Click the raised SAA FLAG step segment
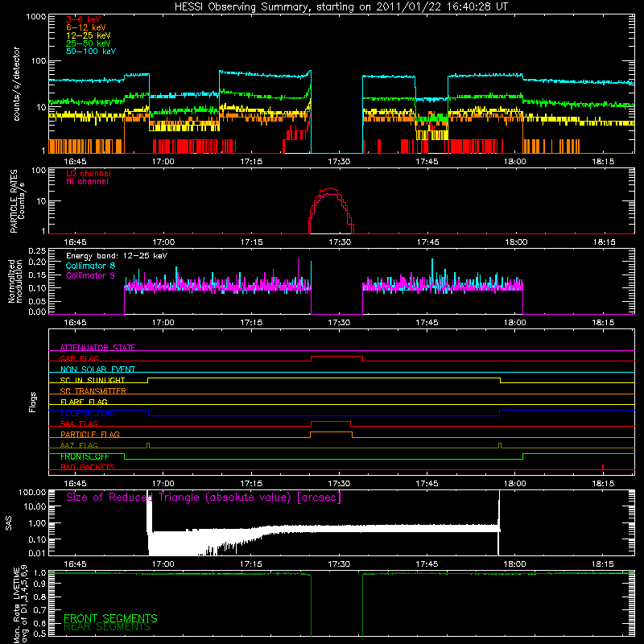The height and width of the screenshot is (644, 644). click(x=331, y=421)
